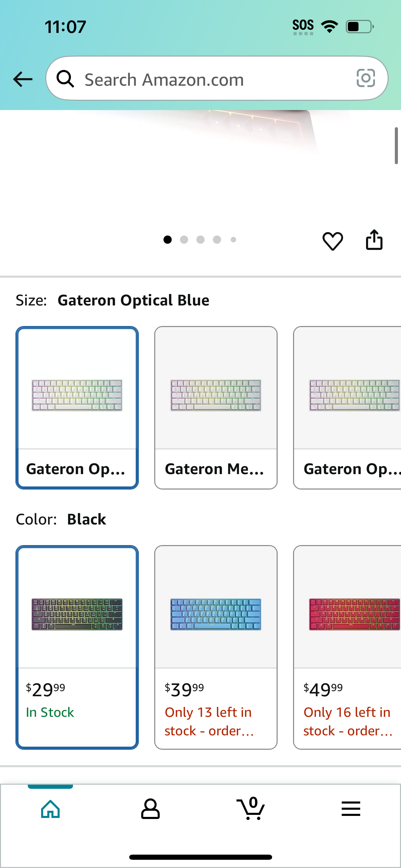Select the blue keyboard color at $39.99
Screen dimensions: 401x868
point(216,647)
